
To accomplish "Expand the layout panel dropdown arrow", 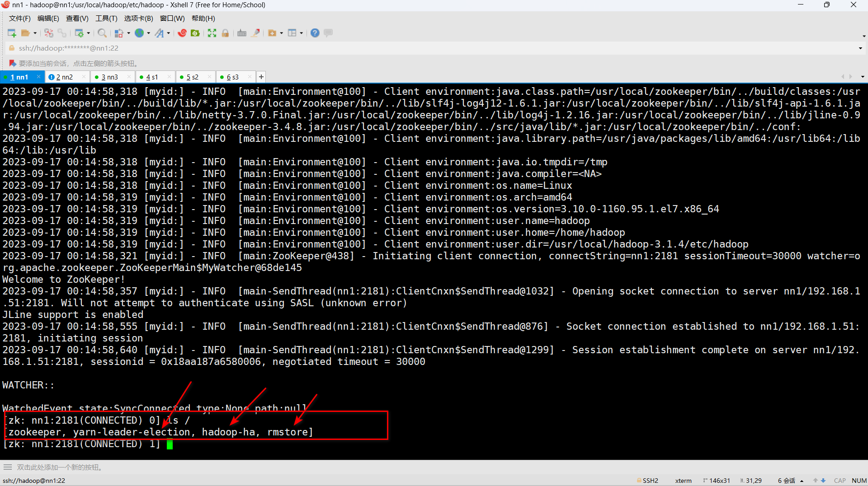I will coord(301,33).
